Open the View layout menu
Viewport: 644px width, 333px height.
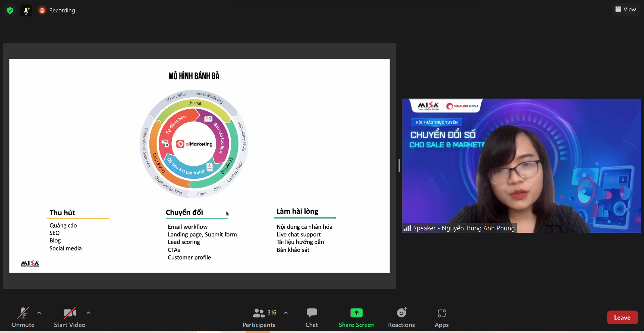point(626,9)
